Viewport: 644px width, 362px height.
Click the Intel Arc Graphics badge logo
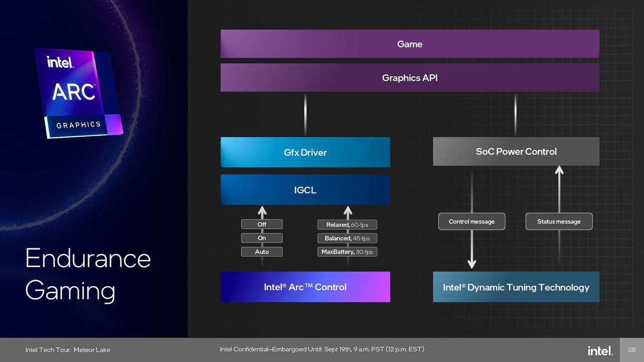(79, 93)
